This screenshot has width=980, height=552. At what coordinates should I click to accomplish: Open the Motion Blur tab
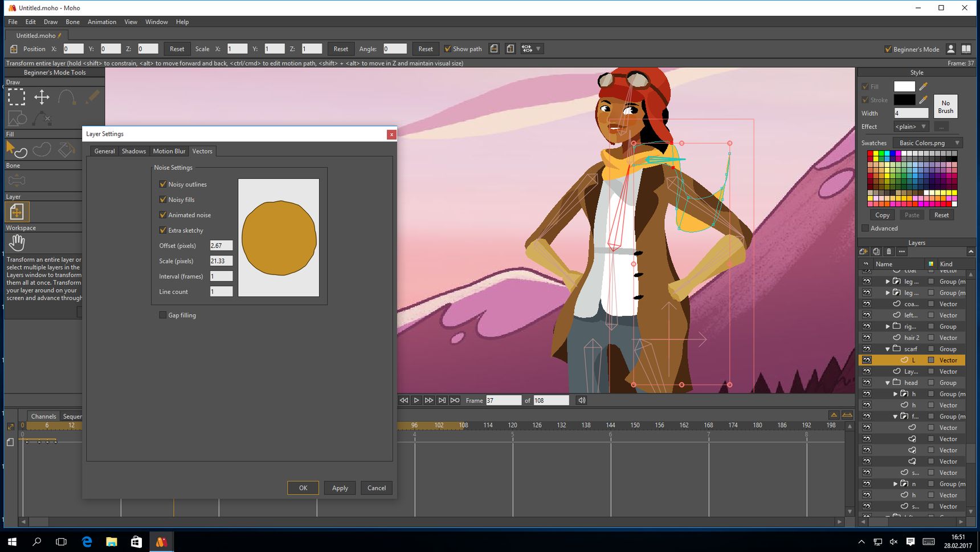click(x=169, y=151)
